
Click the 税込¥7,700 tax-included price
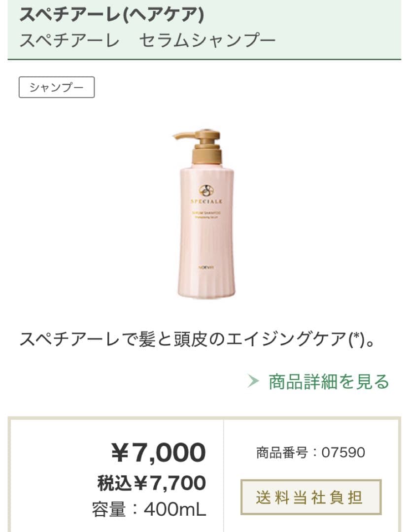click(152, 483)
